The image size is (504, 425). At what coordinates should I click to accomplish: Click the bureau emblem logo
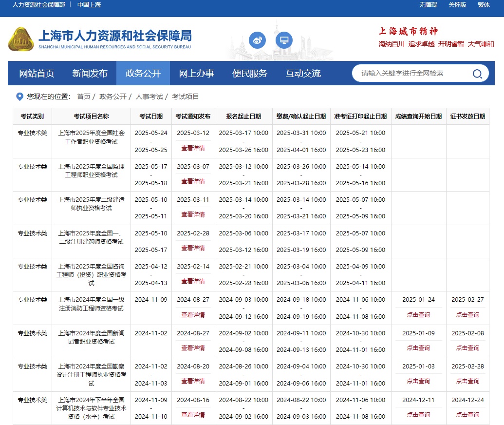21,39
